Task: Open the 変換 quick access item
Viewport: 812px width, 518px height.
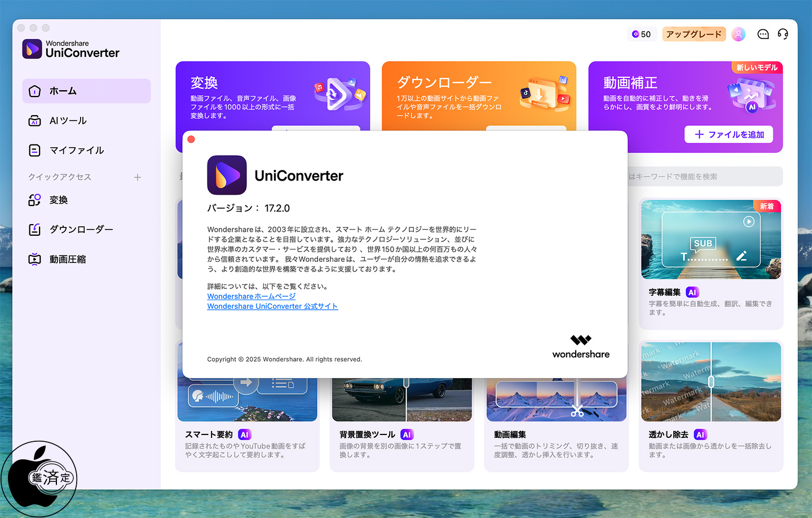Action: click(x=58, y=200)
